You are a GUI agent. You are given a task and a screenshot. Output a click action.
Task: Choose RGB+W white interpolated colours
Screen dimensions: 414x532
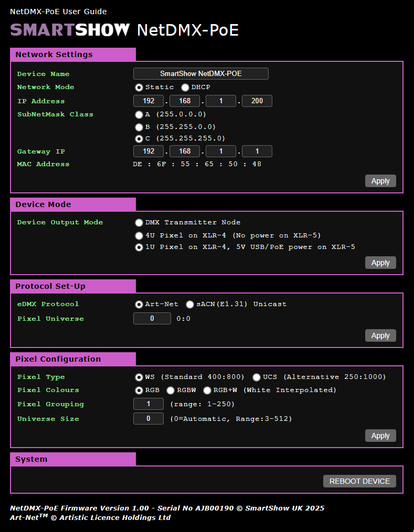tap(207, 390)
